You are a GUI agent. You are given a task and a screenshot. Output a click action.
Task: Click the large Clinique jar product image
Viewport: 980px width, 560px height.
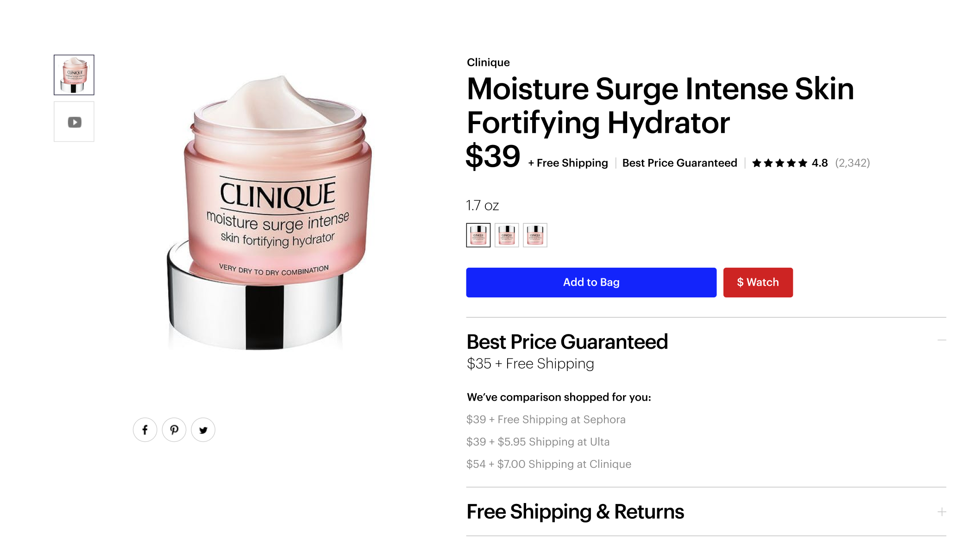269,212
